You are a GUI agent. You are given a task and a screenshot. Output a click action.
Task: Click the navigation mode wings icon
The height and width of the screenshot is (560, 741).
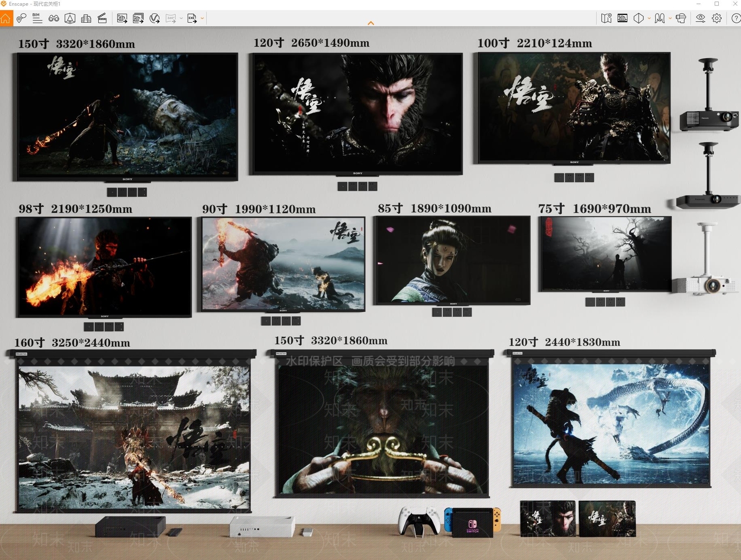coord(660,19)
